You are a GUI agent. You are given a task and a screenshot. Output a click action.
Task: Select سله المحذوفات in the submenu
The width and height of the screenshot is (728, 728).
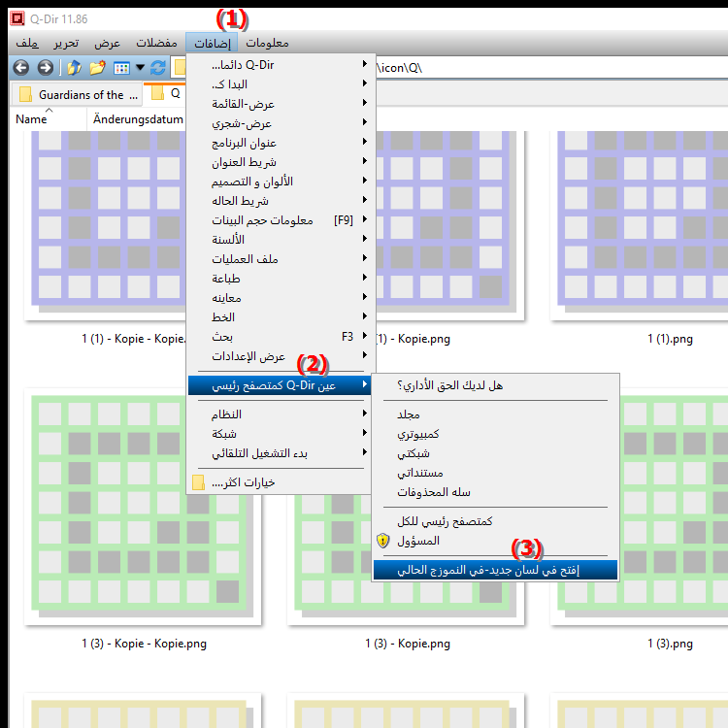pos(495,492)
